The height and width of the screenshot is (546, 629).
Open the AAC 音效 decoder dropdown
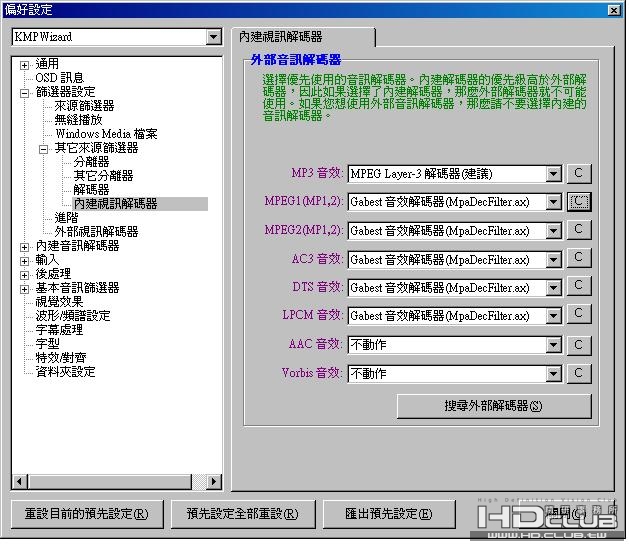pos(554,345)
